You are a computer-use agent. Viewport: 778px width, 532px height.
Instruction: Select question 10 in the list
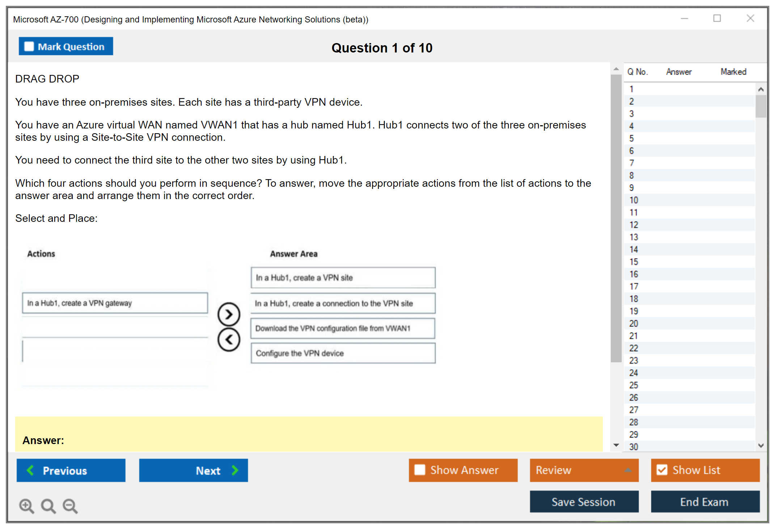point(634,200)
